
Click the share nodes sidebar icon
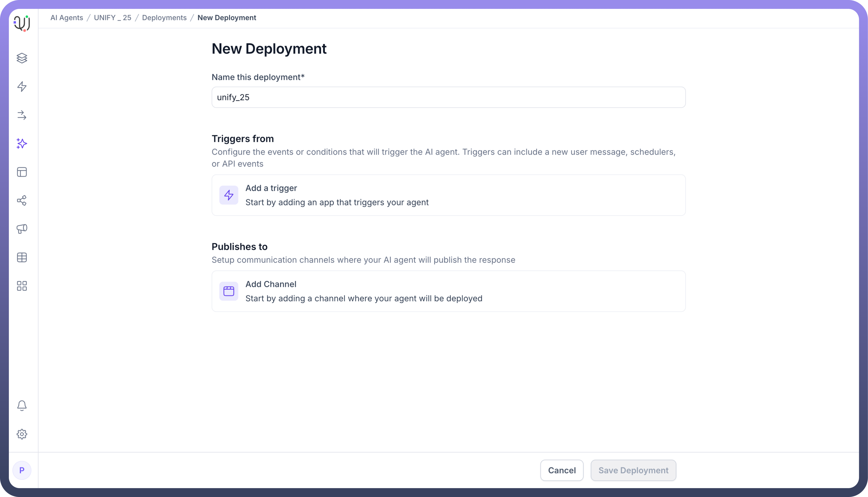pyautogui.click(x=22, y=200)
